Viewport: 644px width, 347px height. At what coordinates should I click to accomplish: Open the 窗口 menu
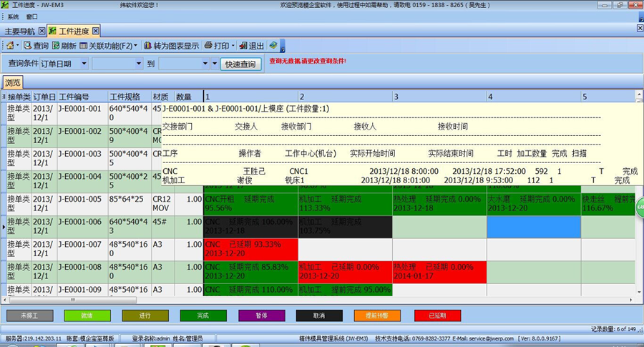pyautogui.click(x=31, y=17)
